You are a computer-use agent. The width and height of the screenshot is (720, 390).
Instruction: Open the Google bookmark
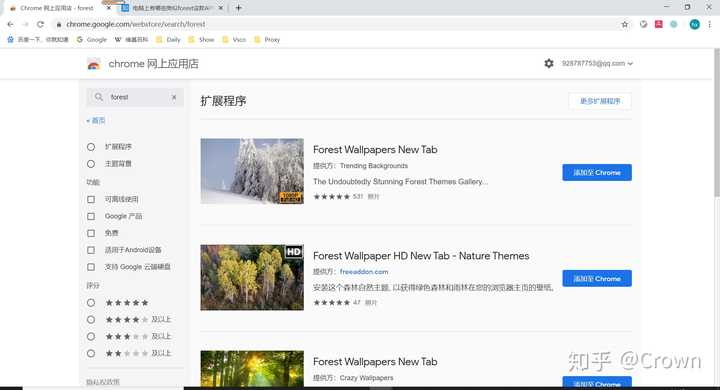pyautogui.click(x=92, y=40)
